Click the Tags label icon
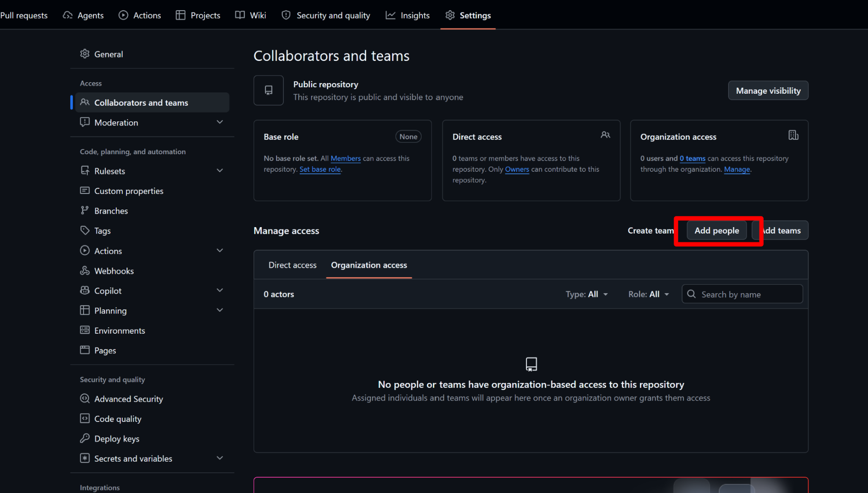This screenshot has width=868, height=493. [x=84, y=230]
